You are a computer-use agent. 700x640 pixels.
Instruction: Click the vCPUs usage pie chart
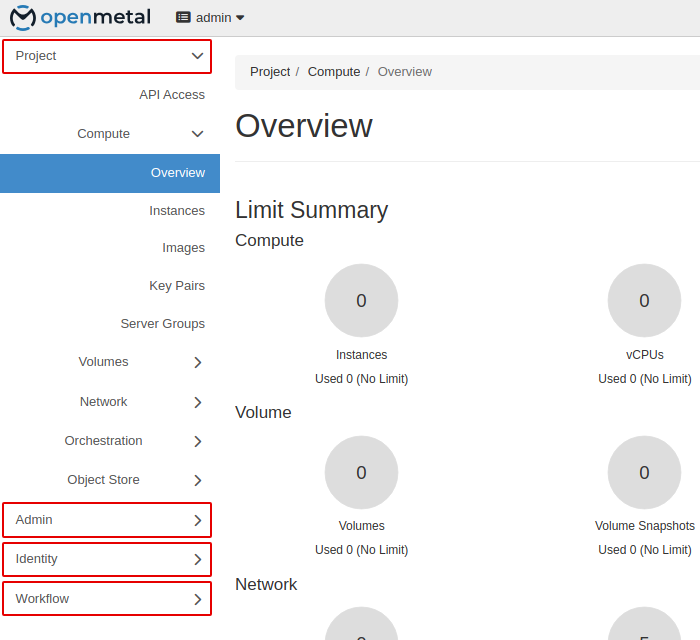pyautogui.click(x=644, y=300)
